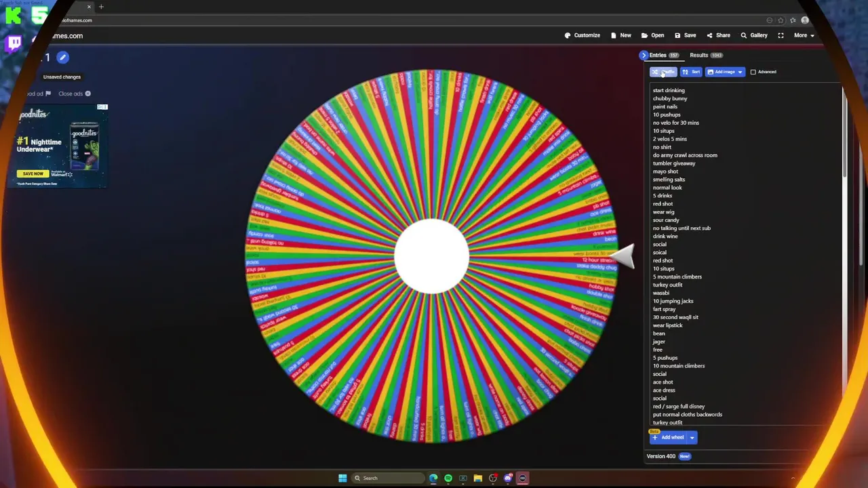Click the '2 velos 5 mins' entry

tap(670, 139)
